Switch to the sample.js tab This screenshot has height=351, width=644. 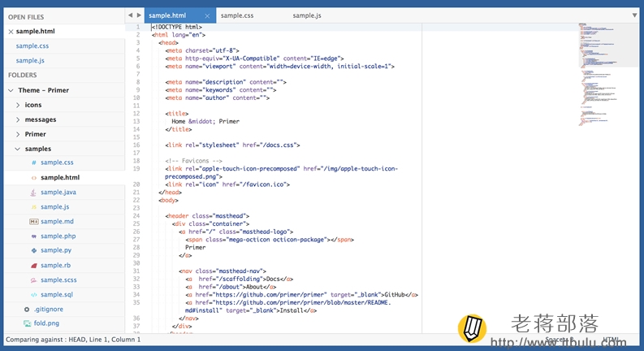307,15
